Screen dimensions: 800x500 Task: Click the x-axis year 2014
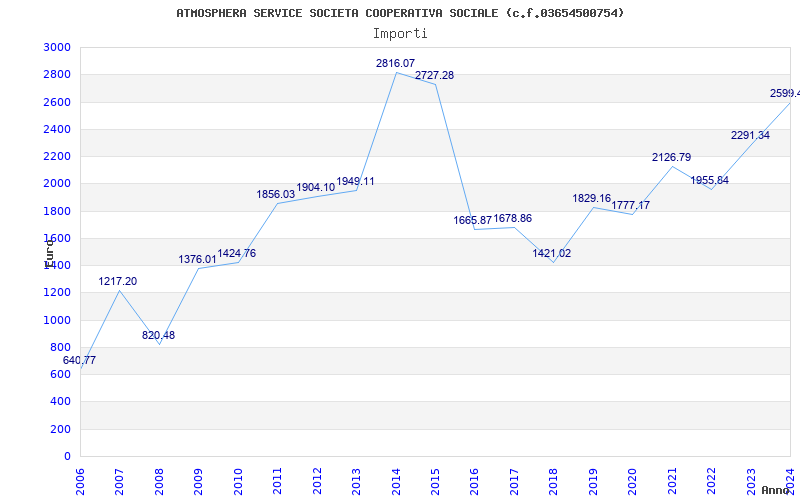tap(396, 482)
